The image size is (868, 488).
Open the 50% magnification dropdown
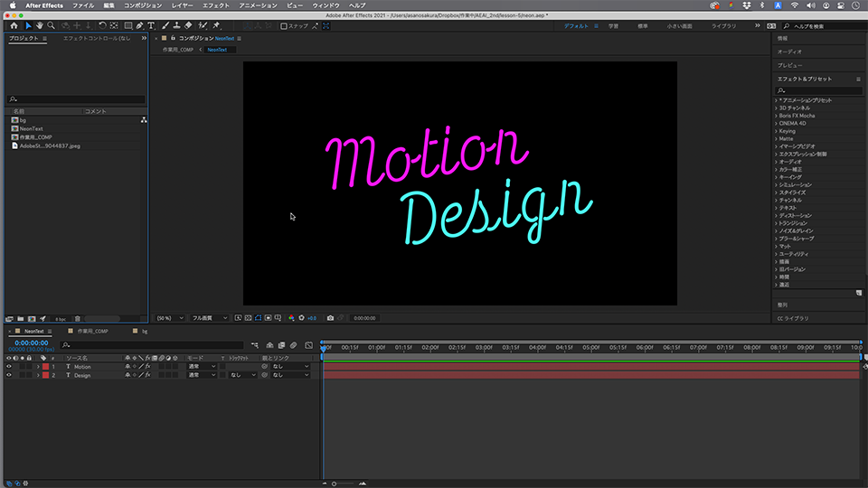click(170, 318)
